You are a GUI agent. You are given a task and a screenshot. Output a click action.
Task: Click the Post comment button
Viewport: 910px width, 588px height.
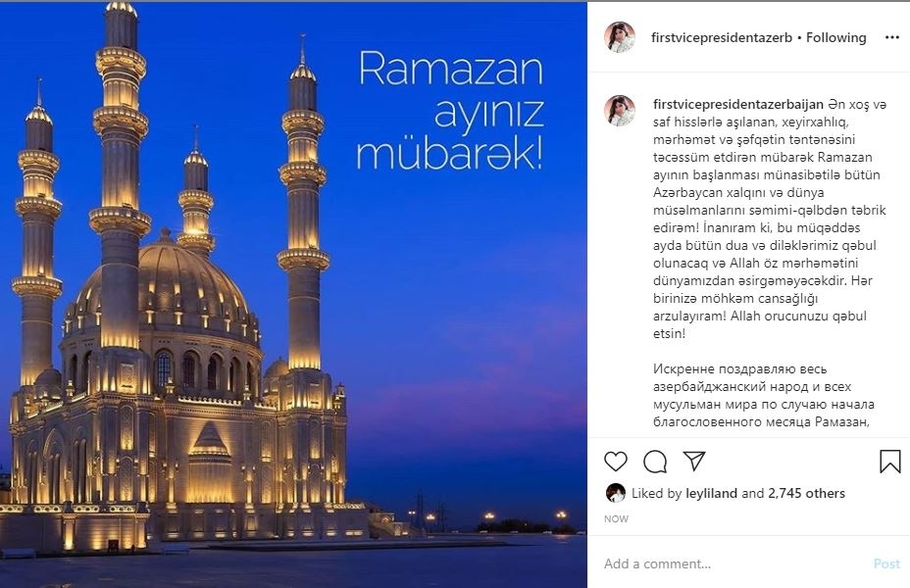pos(886,563)
